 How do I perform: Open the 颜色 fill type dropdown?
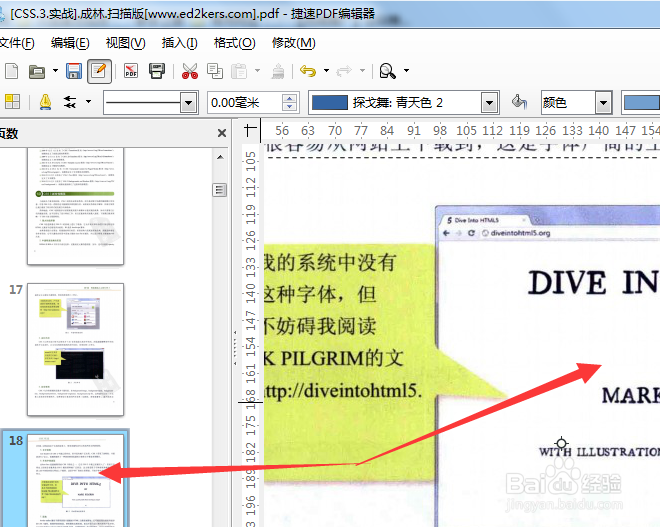click(x=603, y=103)
